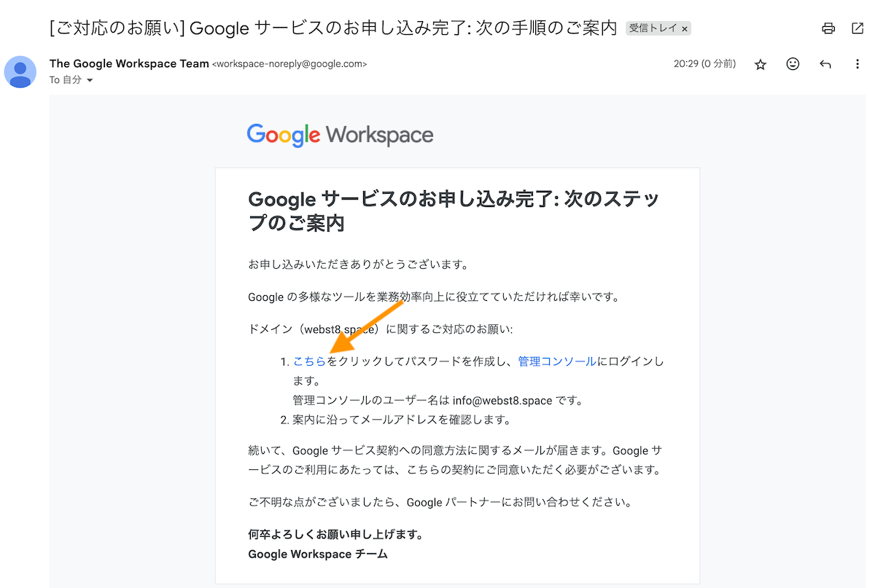
Task: Click the 20:29 (0 分前) timestamp
Action: coord(704,64)
